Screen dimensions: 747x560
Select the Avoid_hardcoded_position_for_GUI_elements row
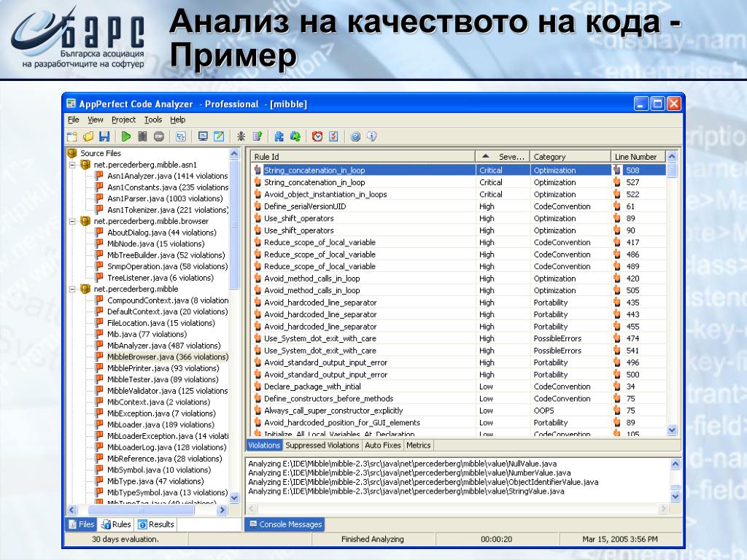click(458, 422)
